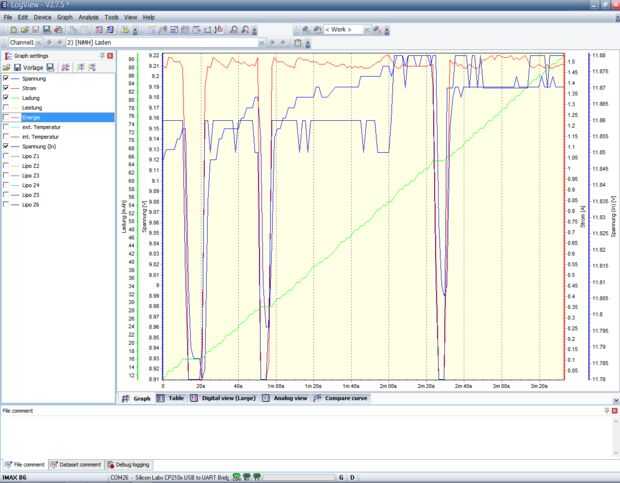Click the blue Save disk toolbar icon
Screen dimensions: 620x483
[x=47, y=30]
